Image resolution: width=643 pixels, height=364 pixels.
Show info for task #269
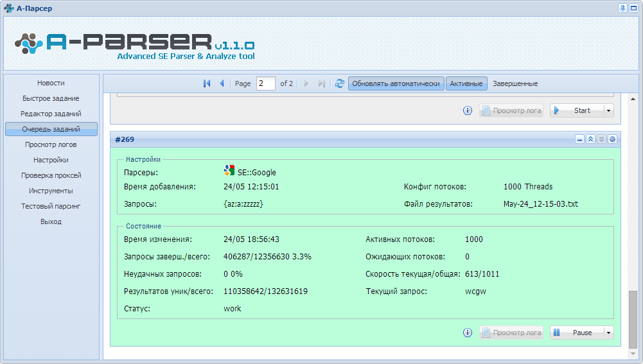click(468, 333)
